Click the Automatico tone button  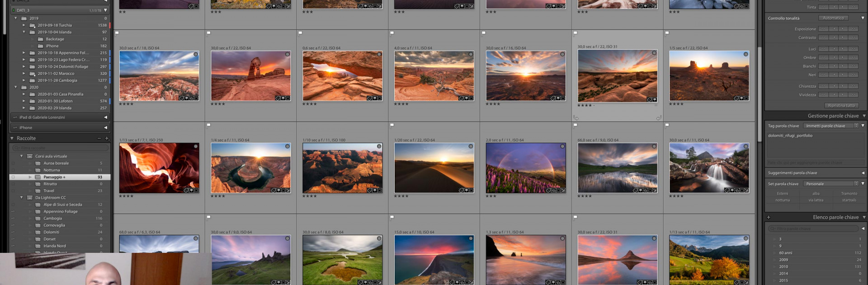(833, 18)
